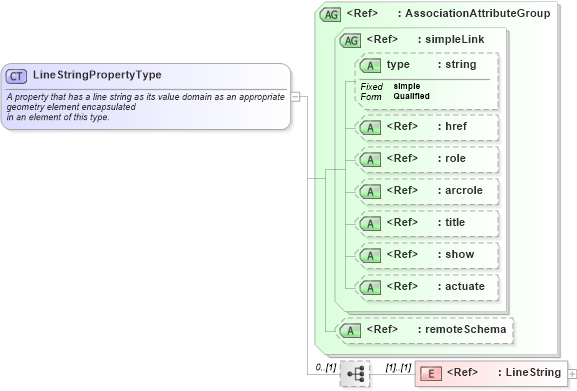Click the A badge beside actuate
Screen dimensions: 577x391
click(x=370, y=288)
